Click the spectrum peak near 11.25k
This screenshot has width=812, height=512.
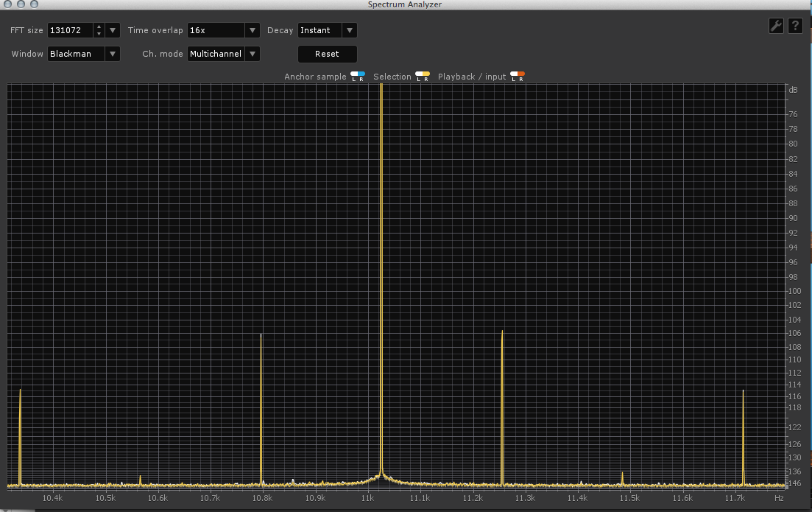(502, 407)
